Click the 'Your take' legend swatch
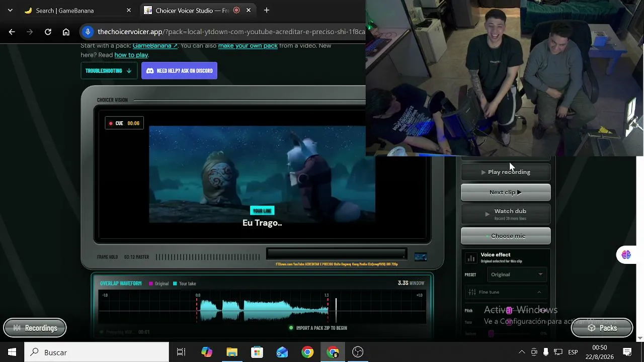Viewport: 644px width, 362px height. 175,284
